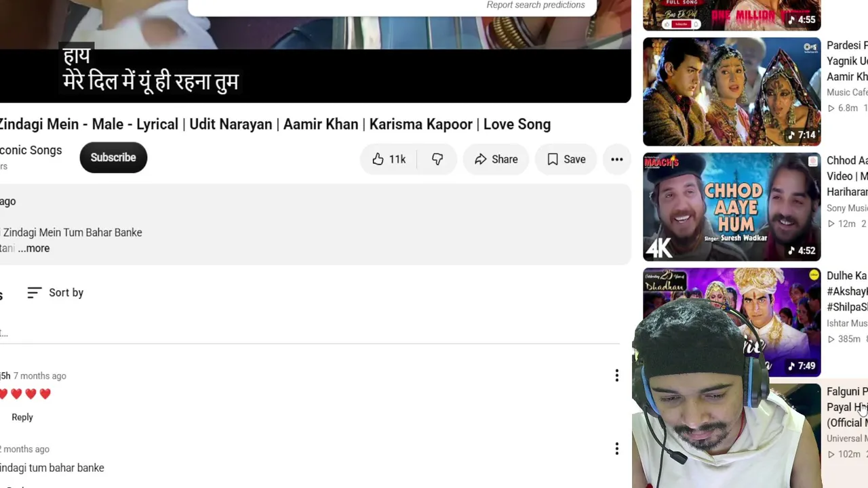
Task: Open the 'Falguni P' suggested video title
Action: [847, 407]
